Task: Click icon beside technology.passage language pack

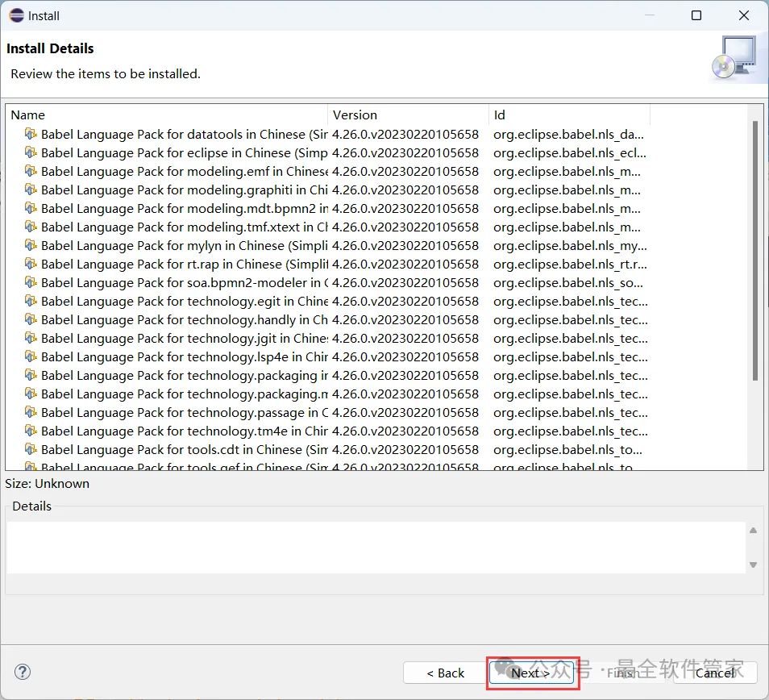Action: coord(31,413)
